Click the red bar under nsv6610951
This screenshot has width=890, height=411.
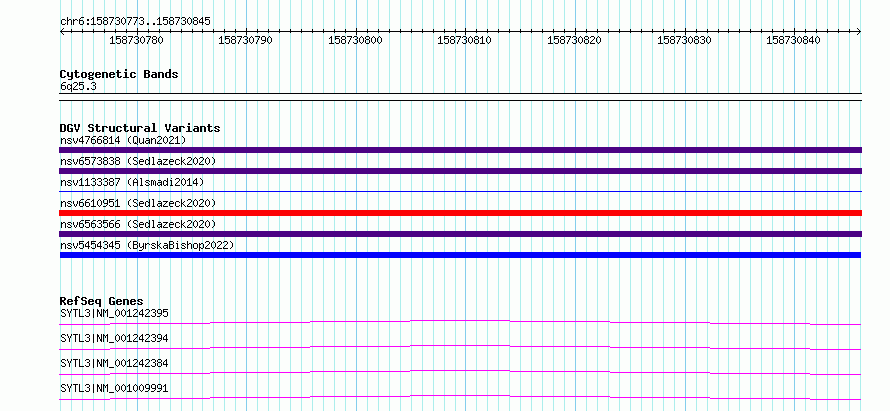(460, 213)
